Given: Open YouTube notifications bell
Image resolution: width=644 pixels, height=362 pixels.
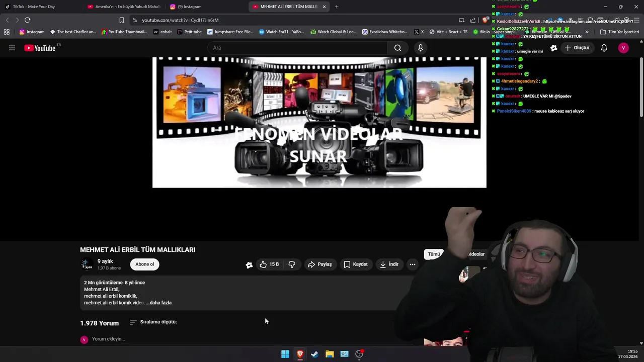Looking at the screenshot, I should tap(604, 48).
